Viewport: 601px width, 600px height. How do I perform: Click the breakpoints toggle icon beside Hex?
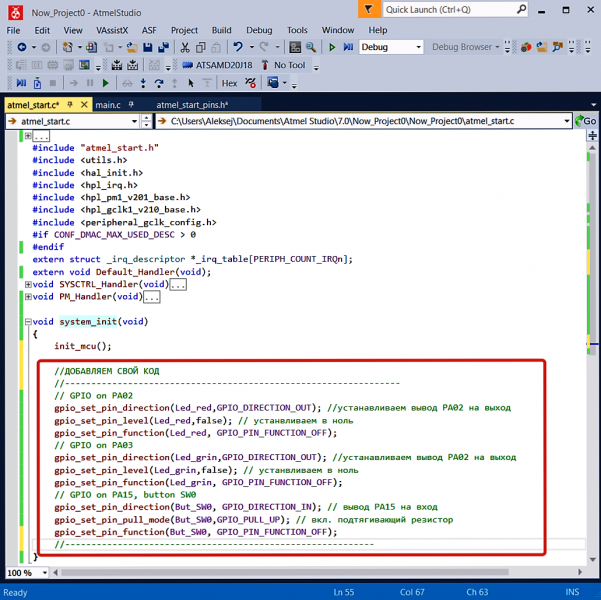click(x=250, y=83)
